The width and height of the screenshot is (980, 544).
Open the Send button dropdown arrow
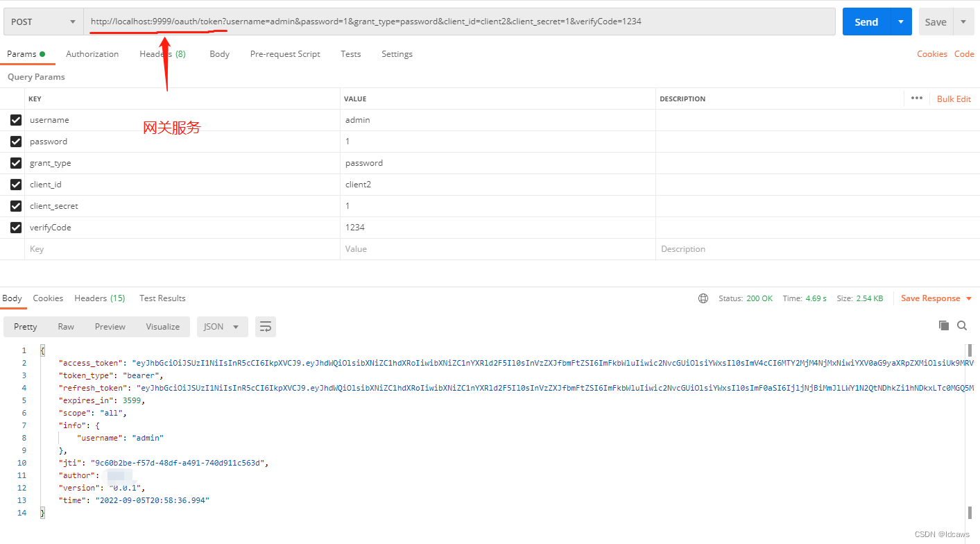[901, 22]
